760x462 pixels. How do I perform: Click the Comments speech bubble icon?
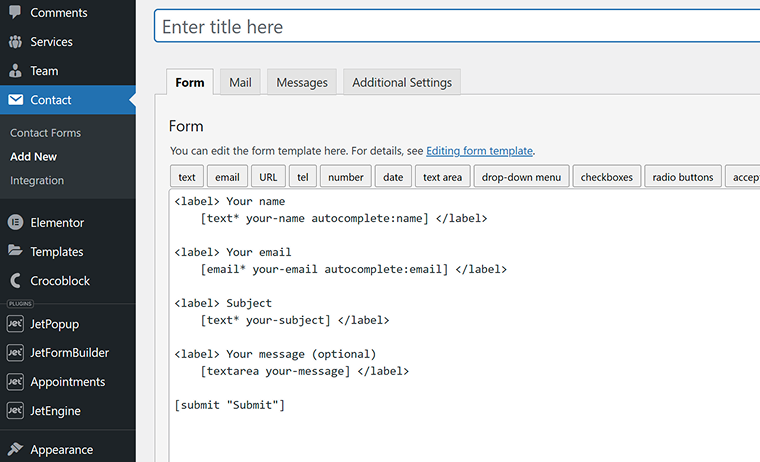[x=15, y=12]
